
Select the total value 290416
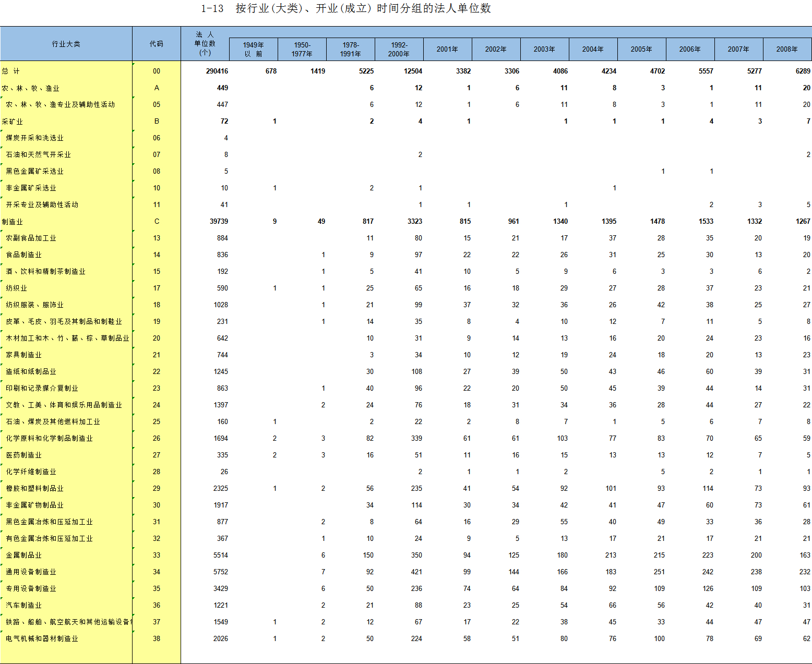217,71
